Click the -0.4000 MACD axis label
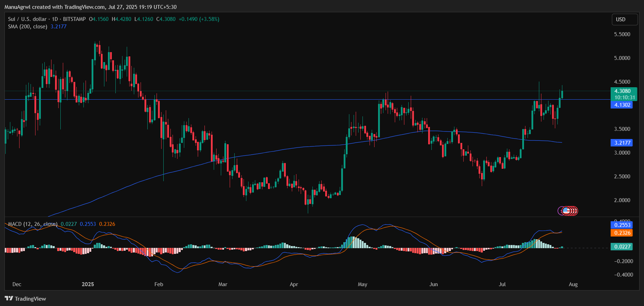This screenshot has height=306, width=644. [623, 275]
